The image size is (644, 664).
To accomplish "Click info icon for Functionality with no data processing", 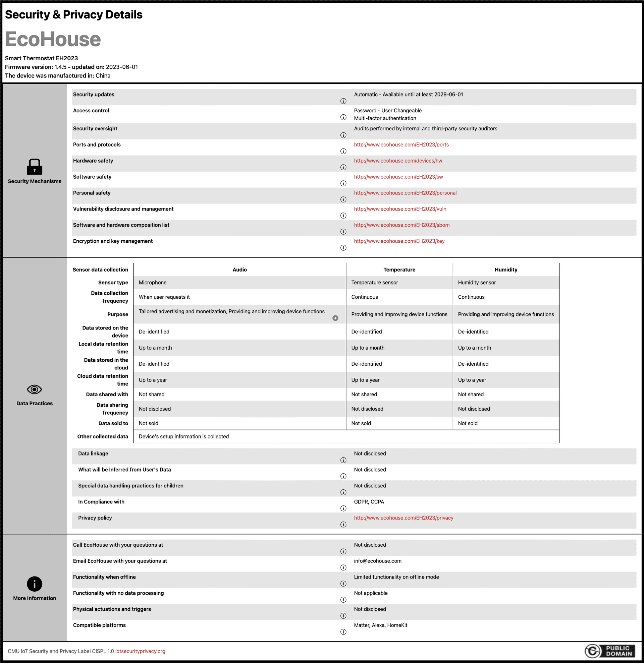I will click(343, 600).
